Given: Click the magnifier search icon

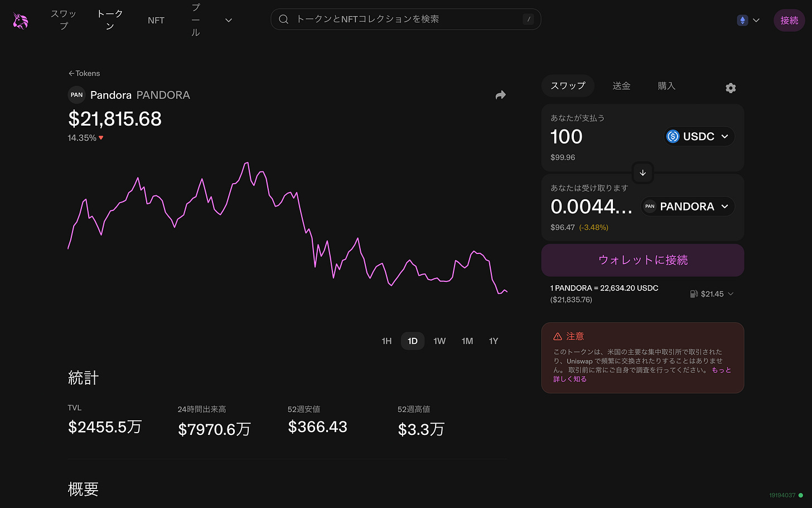Looking at the screenshot, I should tap(284, 19).
